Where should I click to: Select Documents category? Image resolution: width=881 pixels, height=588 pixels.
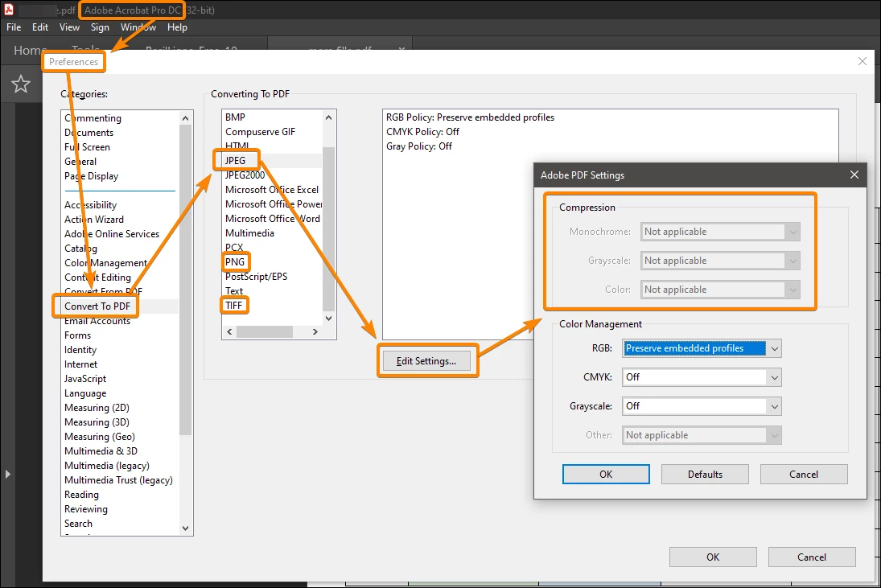pyautogui.click(x=89, y=133)
